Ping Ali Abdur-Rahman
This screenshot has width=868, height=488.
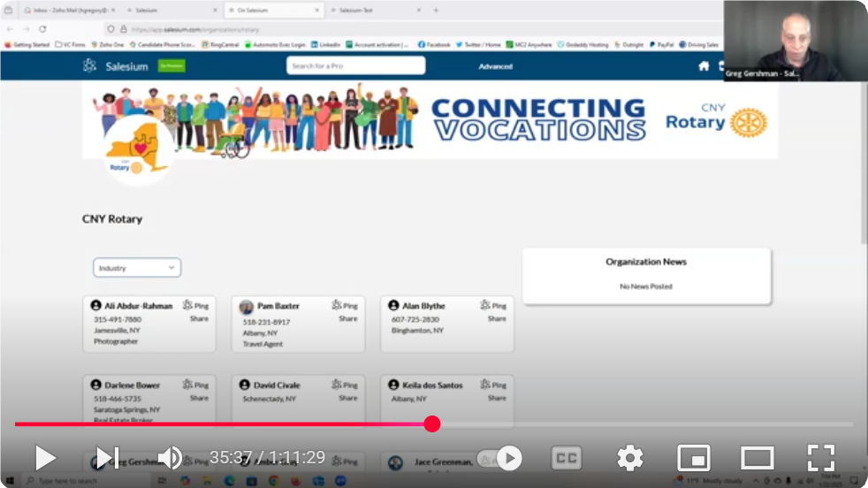point(196,305)
